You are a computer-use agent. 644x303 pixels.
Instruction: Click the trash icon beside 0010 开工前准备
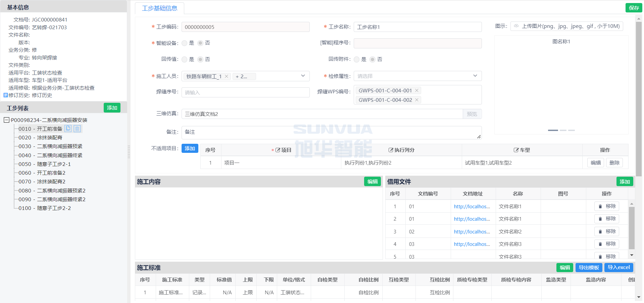[77, 128]
